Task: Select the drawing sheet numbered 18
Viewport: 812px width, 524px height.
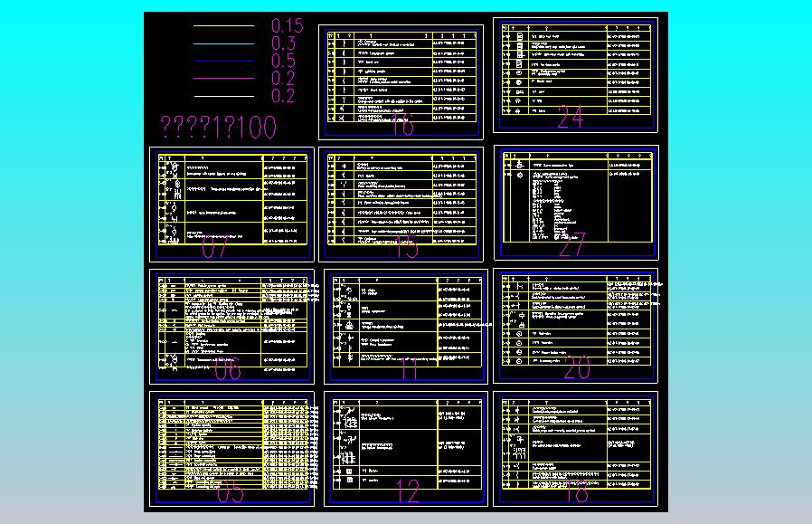Action: click(575, 449)
